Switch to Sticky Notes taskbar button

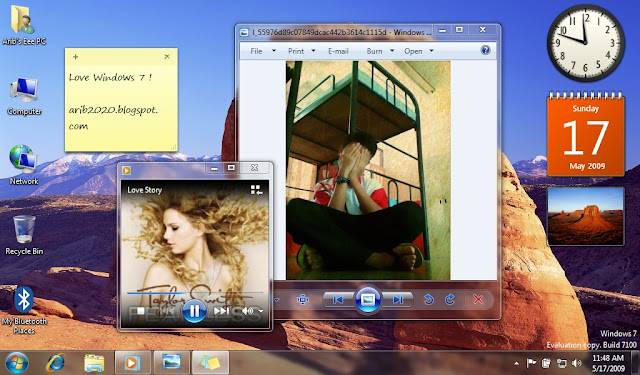[x=210, y=362]
